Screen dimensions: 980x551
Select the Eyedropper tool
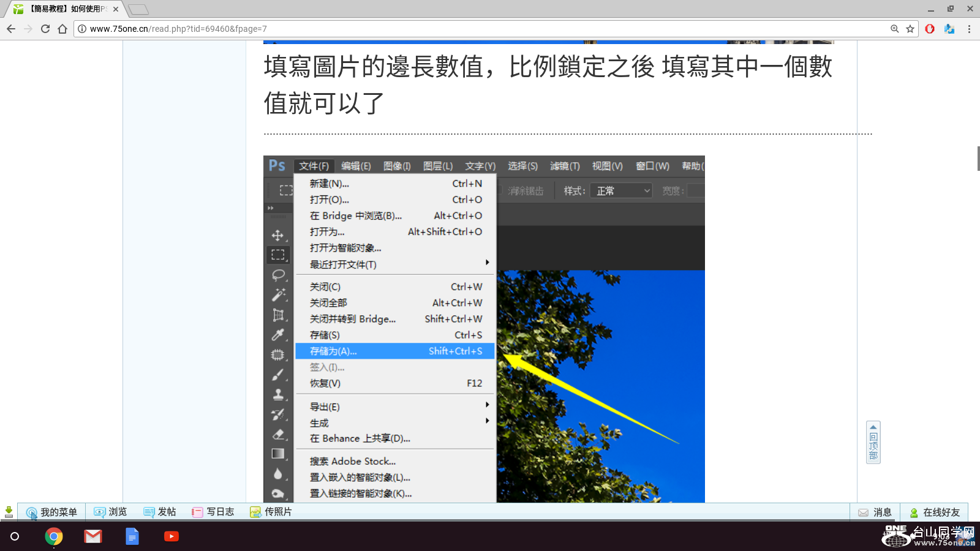278,335
